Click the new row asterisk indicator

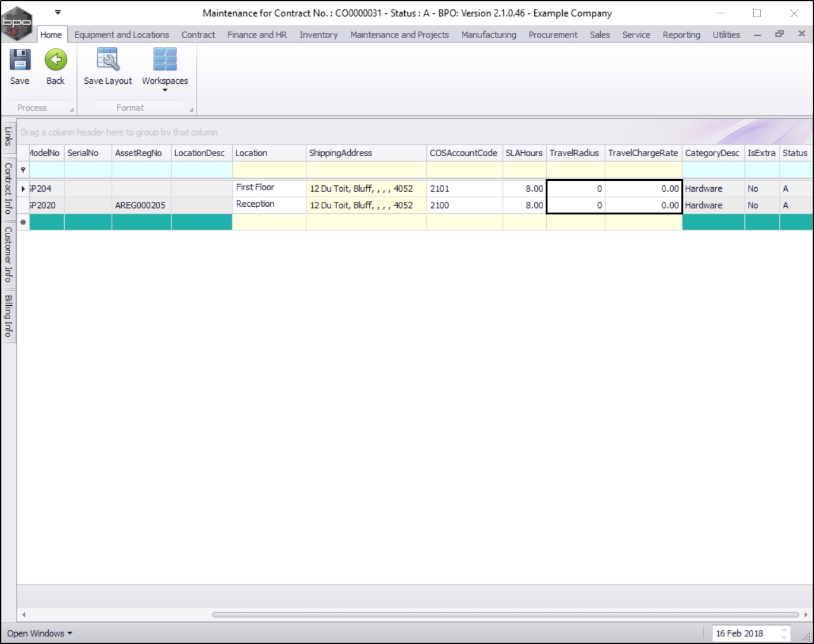pos(23,222)
